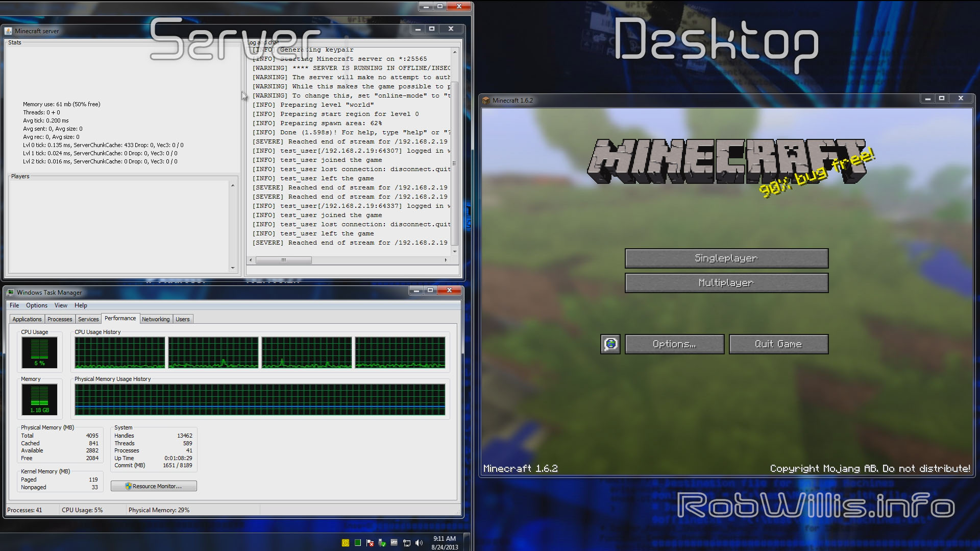Click the CPU Usage 5% gauge

(x=39, y=352)
